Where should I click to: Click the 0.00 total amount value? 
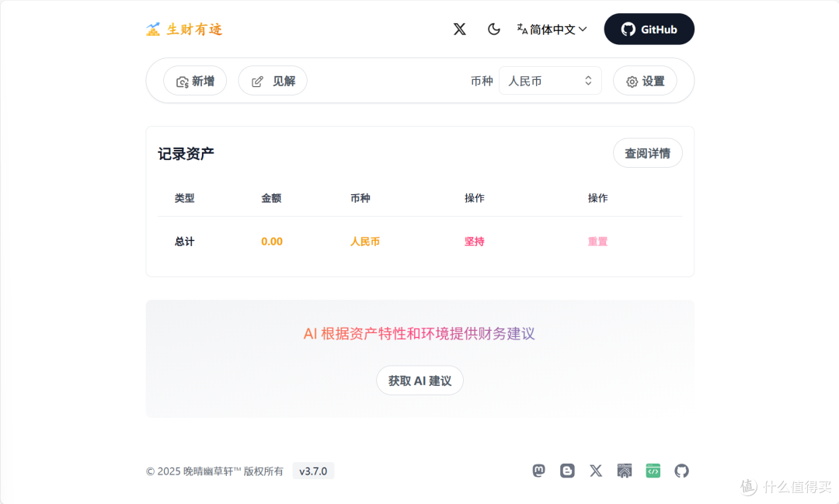tap(272, 242)
